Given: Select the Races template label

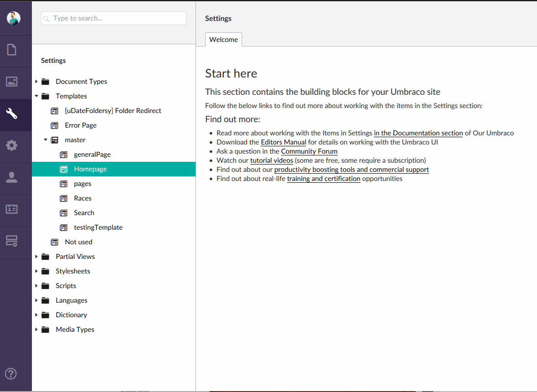Looking at the screenshot, I should click(x=83, y=198).
